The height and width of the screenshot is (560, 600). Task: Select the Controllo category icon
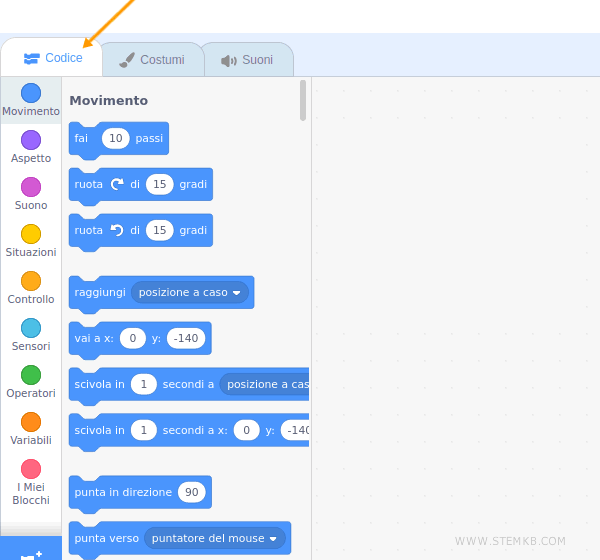pos(31,281)
